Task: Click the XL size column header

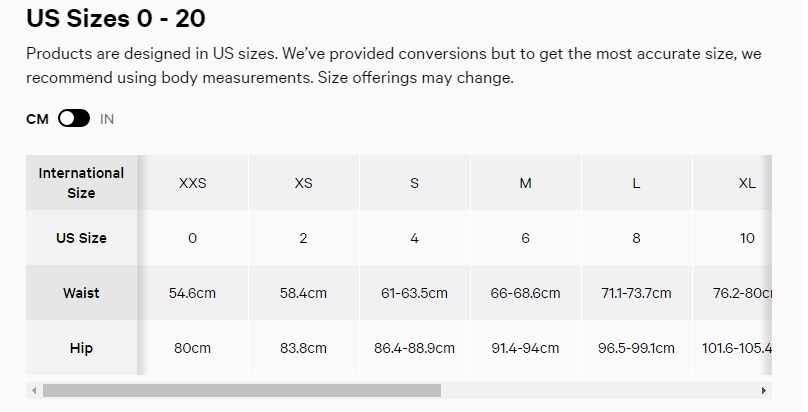Action: (747, 183)
